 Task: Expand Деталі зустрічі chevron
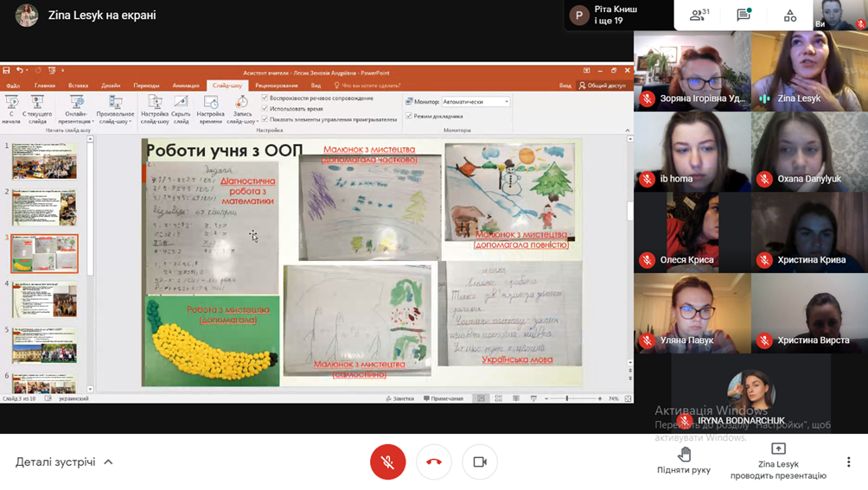108,462
